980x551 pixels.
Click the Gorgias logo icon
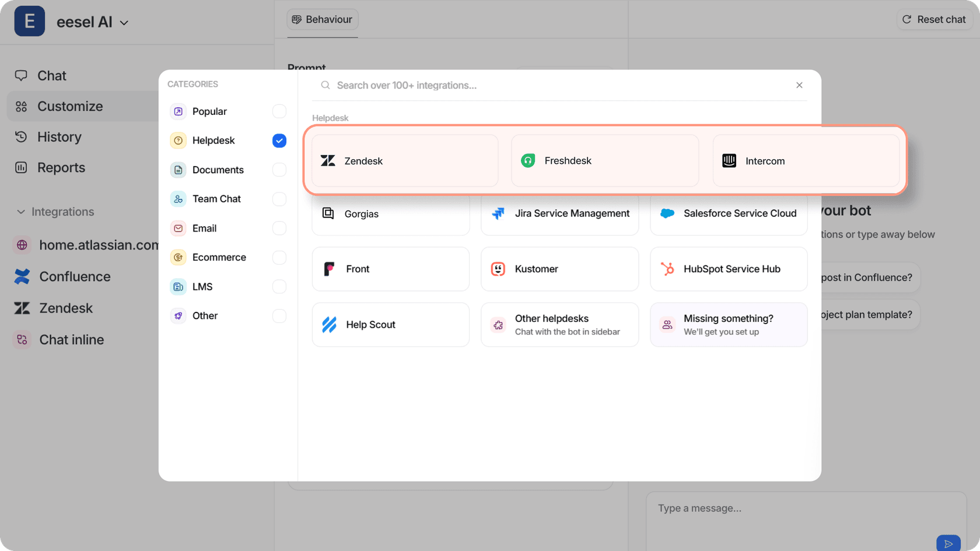click(328, 213)
